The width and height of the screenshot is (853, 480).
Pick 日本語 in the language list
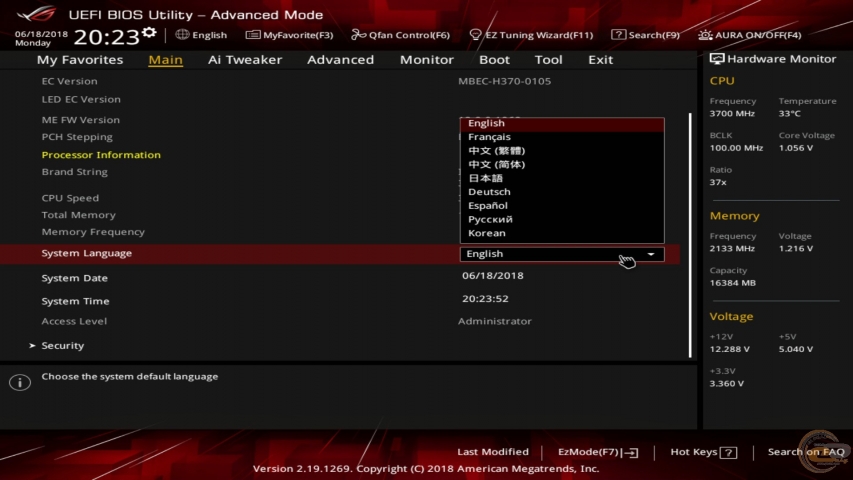coord(562,178)
